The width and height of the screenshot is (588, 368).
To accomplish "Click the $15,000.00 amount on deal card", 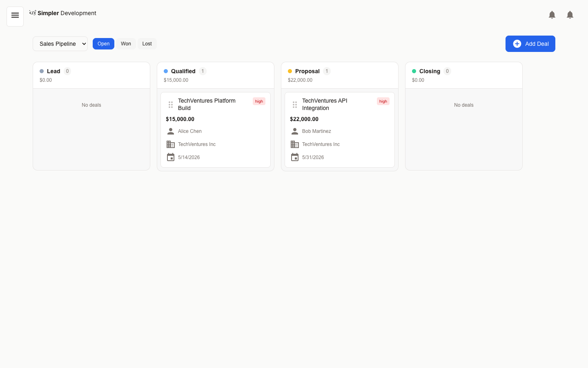I will [x=180, y=119].
